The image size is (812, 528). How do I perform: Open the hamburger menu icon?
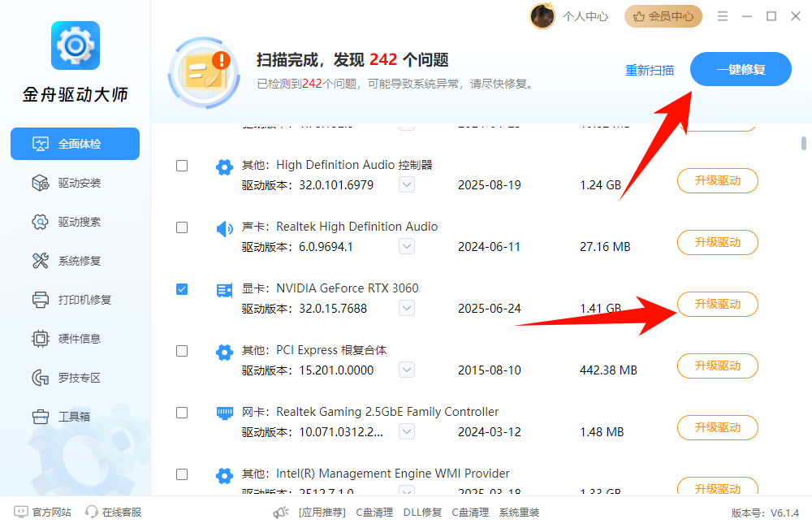pos(723,16)
